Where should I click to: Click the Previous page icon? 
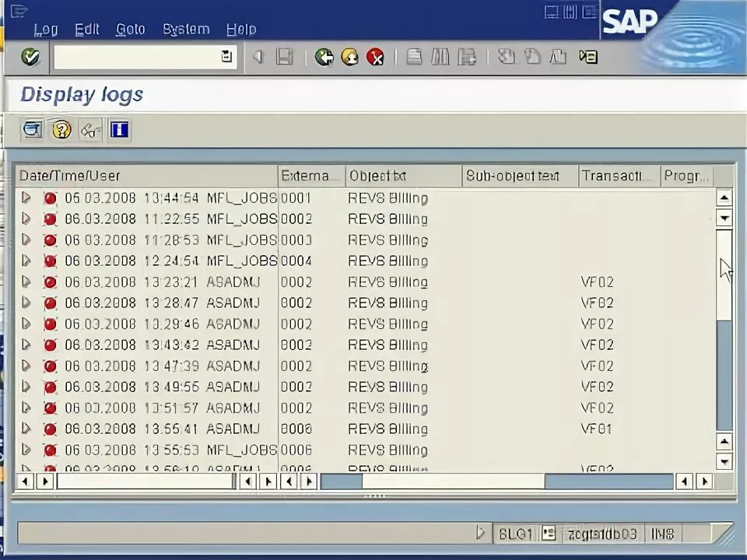pos(532,57)
